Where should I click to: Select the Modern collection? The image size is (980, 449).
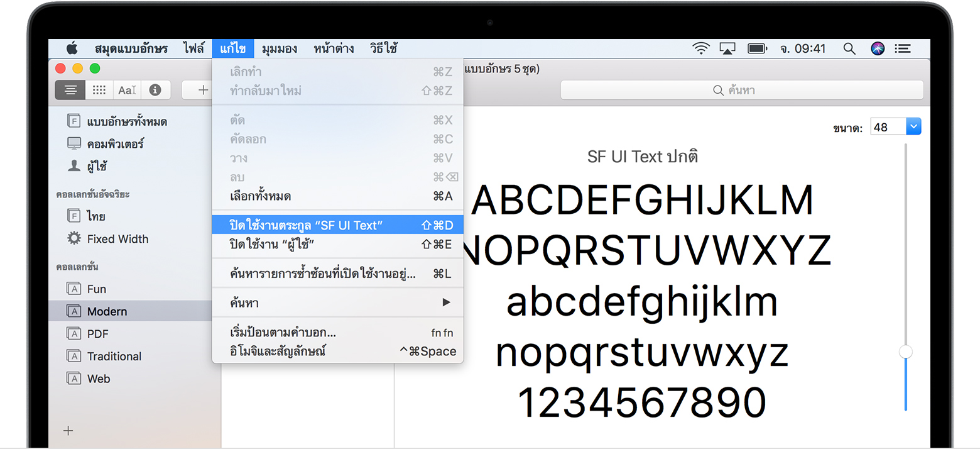click(130, 311)
